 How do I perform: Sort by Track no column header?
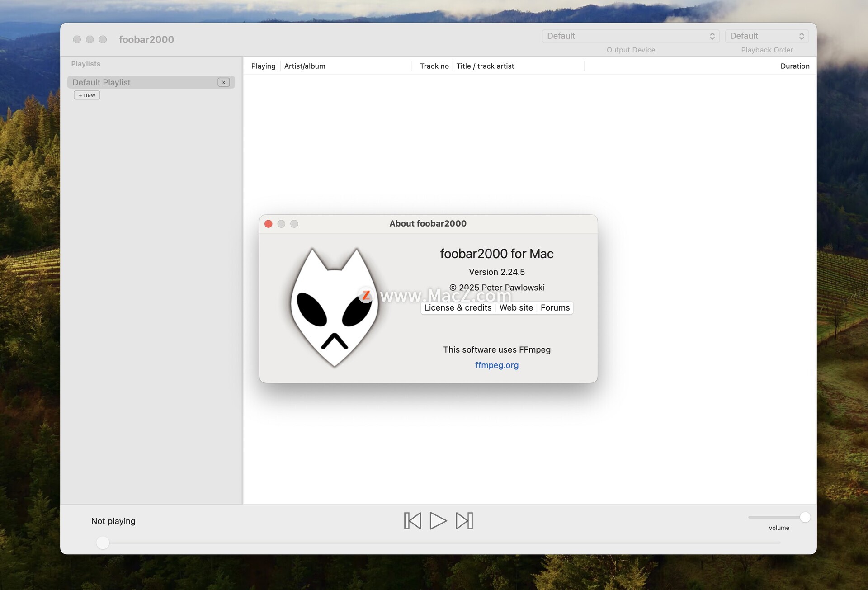pyautogui.click(x=434, y=66)
